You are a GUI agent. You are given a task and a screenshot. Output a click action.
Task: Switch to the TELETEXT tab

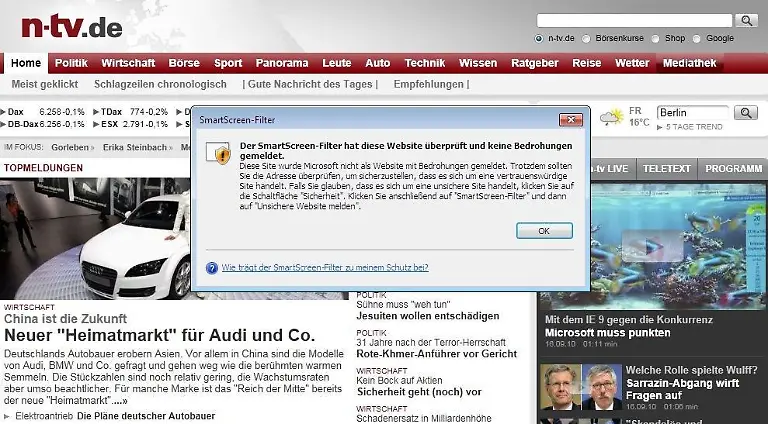[x=667, y=168]
